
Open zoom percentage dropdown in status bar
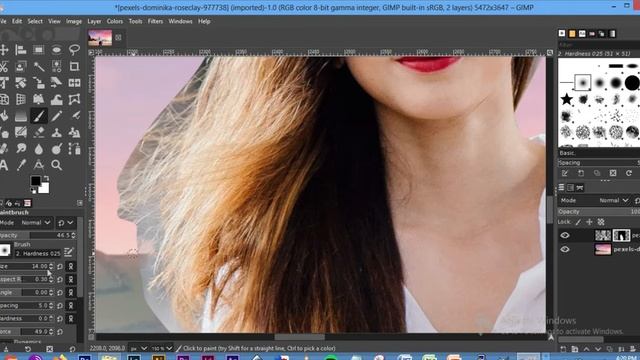coord(162,349)
